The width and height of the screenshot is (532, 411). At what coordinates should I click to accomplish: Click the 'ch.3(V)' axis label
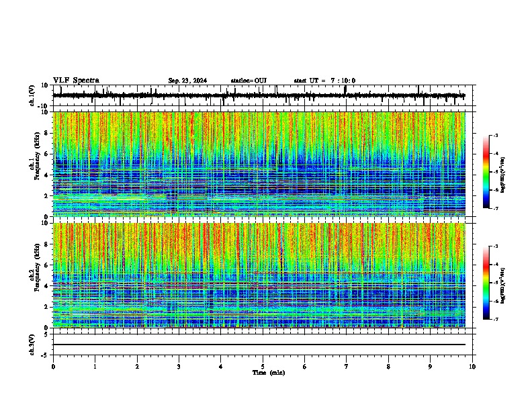(32, 345)
